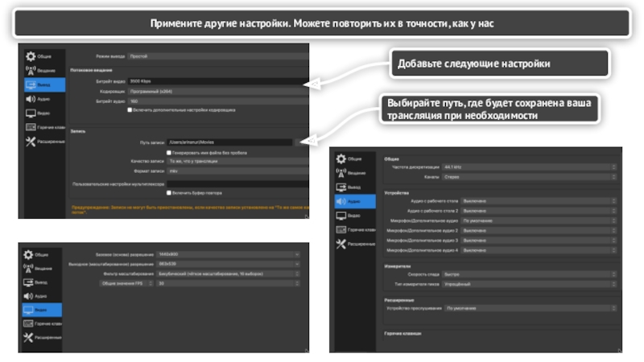Open Качество записи dropdown
Image resolution: width=644 pixels, height=362 pixels.
pyautogui.click(x=237, y=162)
